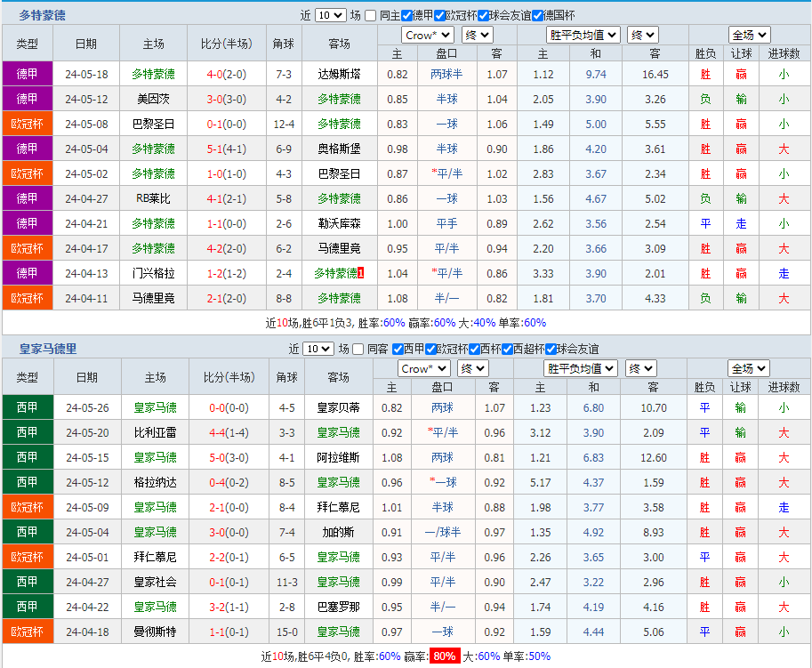Open the 达姆斯塔 opponent link
The image size is (812, 668).
(338, 74)
